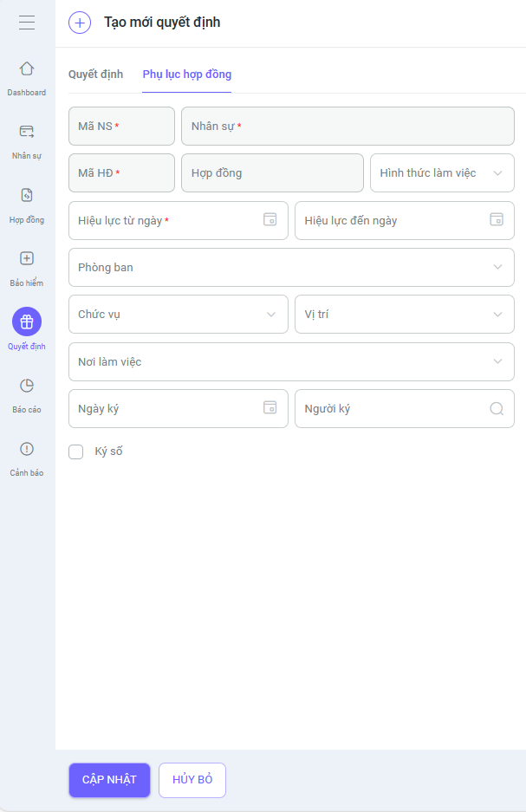Click calendar icon in Hiệu lực đến ngày
The height and width of the screenshot is (812, 526).
(497, 220)
